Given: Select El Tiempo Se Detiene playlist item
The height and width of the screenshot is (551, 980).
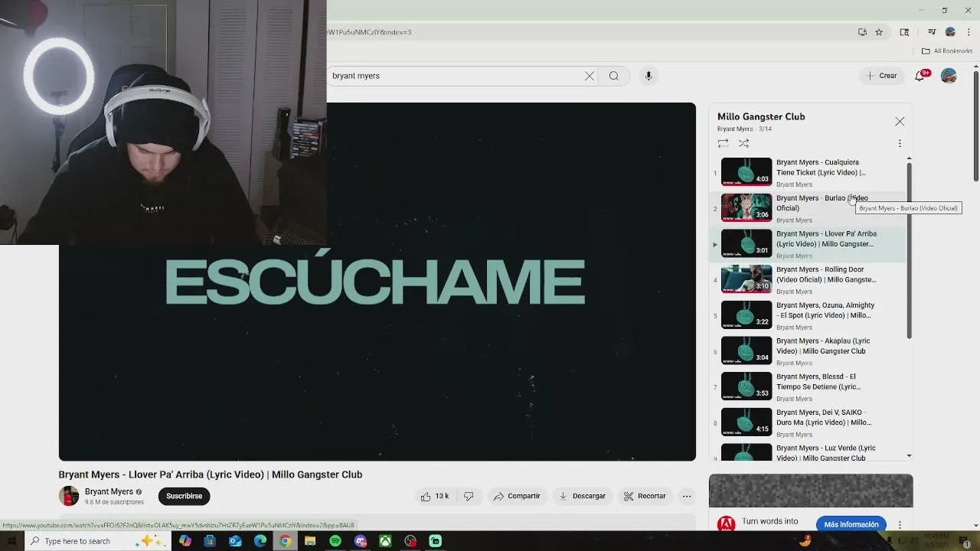Looking at the screenshot, I should click(x=808, y=387).
